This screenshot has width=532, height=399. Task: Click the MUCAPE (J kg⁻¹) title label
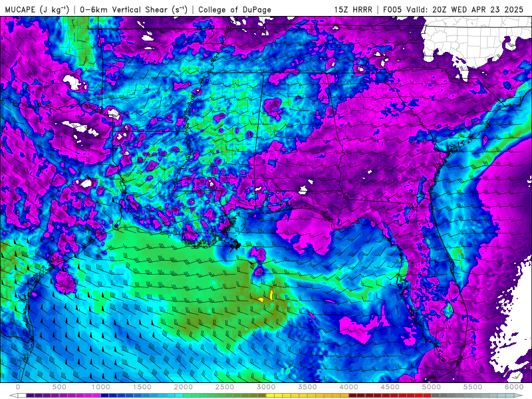[x=37, y=10]
